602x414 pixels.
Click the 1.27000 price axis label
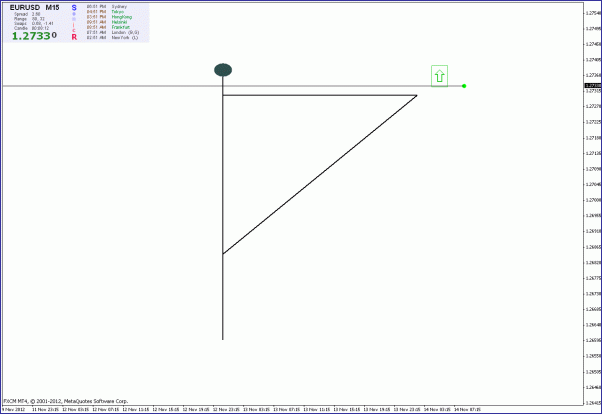(593, 200)
